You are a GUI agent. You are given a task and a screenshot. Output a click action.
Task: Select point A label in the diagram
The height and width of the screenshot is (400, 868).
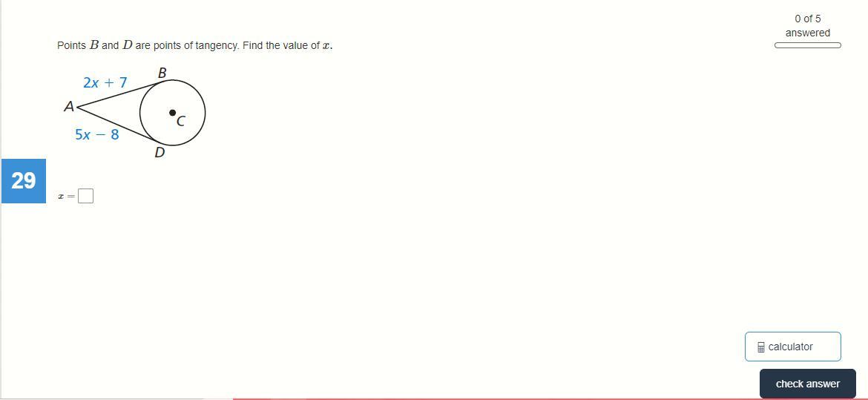click(x=69, y=106)
